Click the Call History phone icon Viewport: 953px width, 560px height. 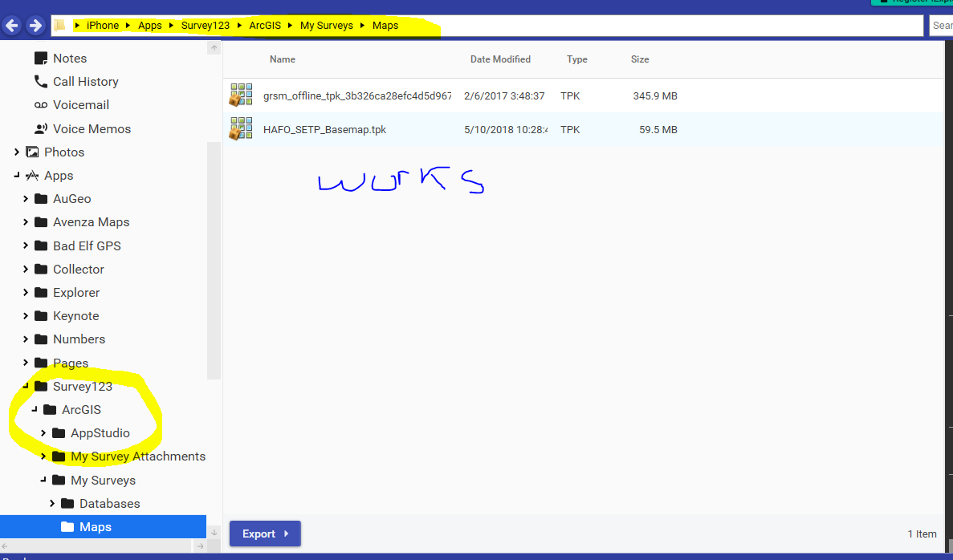(41, 81)
